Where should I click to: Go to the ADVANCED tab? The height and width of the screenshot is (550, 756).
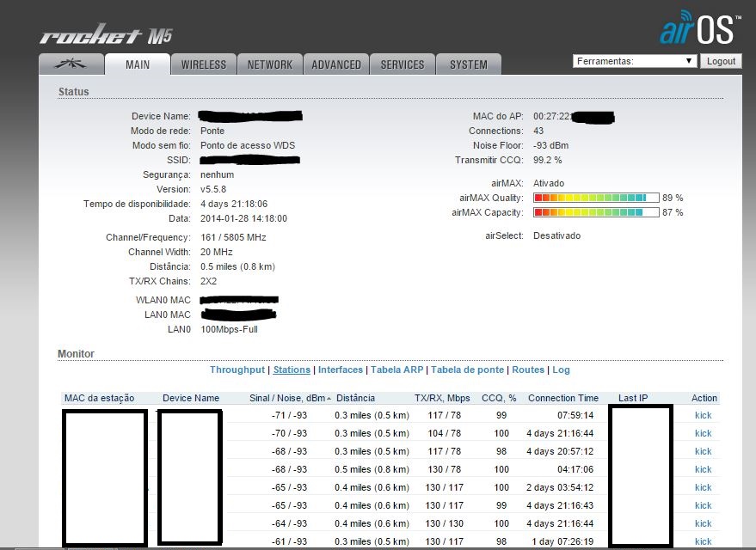[336, 64]
